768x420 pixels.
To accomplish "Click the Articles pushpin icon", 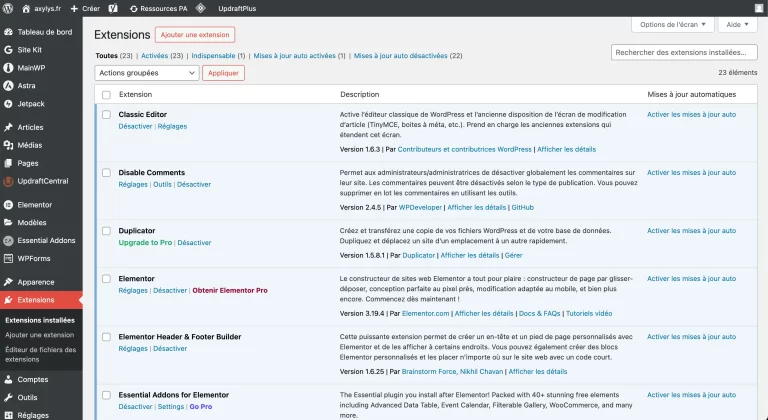I will tap(8, 127).
